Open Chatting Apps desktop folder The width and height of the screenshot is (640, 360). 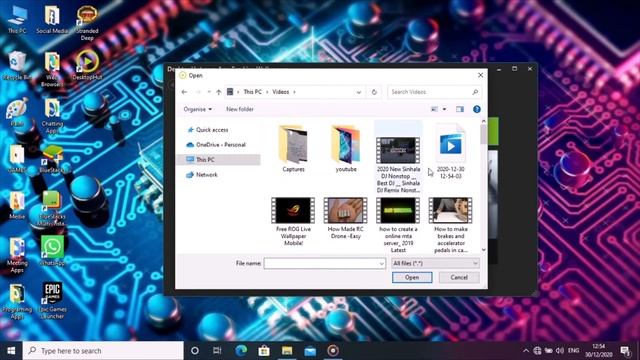pyautogui.click(x=52, y=116)
